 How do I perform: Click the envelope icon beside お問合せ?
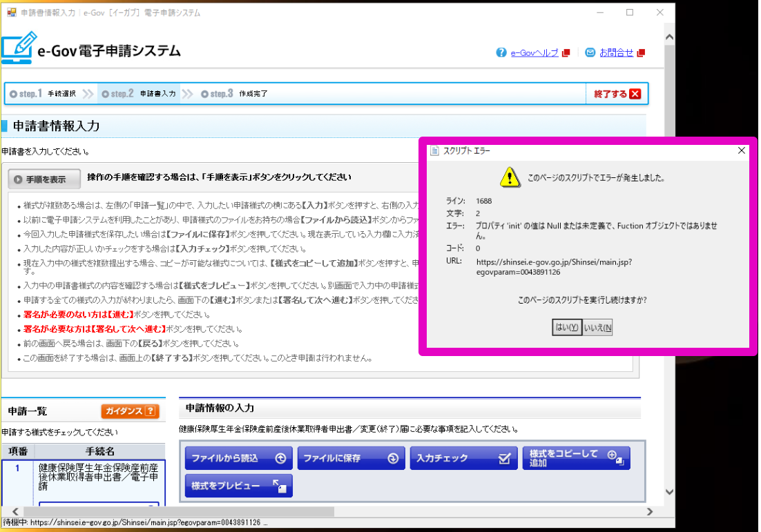590,52
